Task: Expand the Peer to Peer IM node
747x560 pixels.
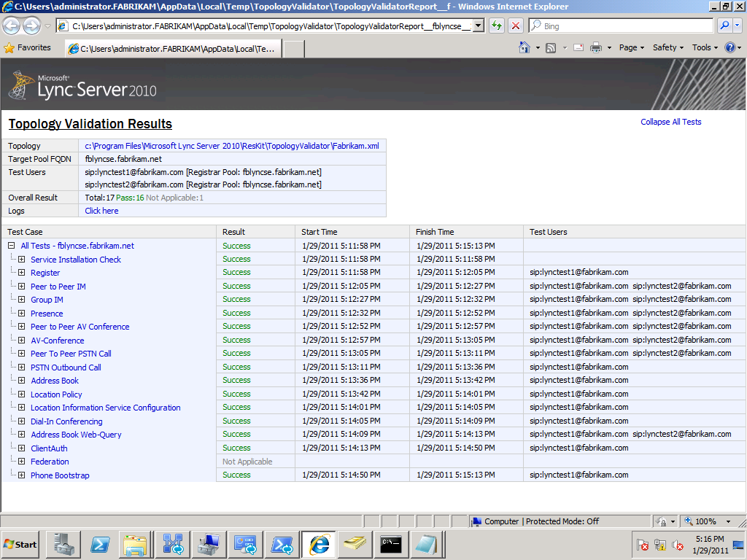Action: click(21, 286)
